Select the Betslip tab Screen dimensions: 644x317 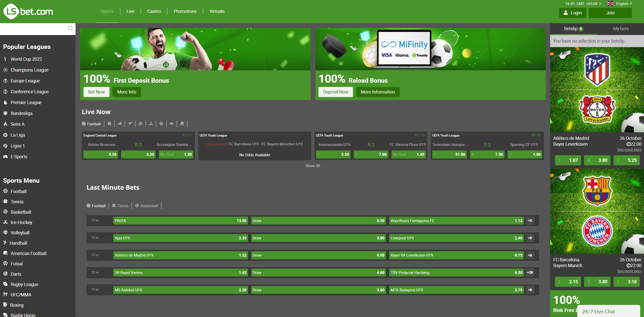tap(574, 29)
